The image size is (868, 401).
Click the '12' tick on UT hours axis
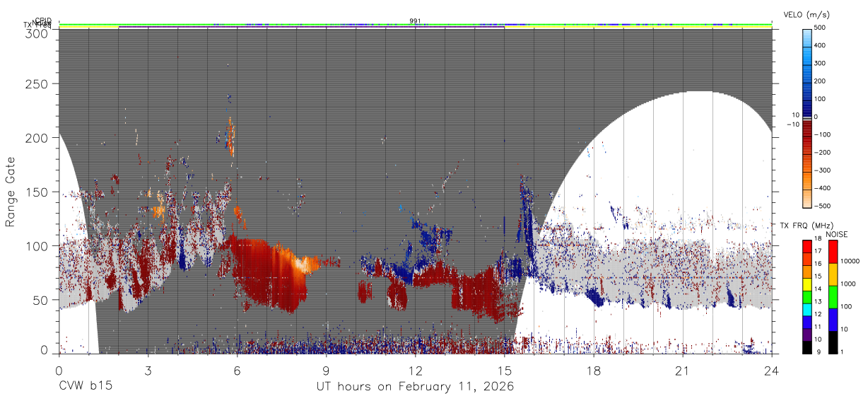415,370
